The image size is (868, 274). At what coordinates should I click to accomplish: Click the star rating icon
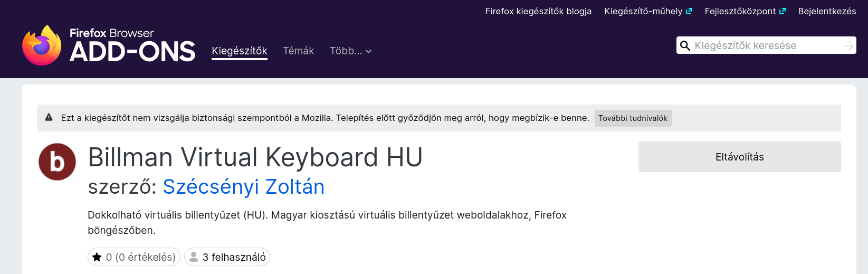pyautogui.click(x=97, y=257)
